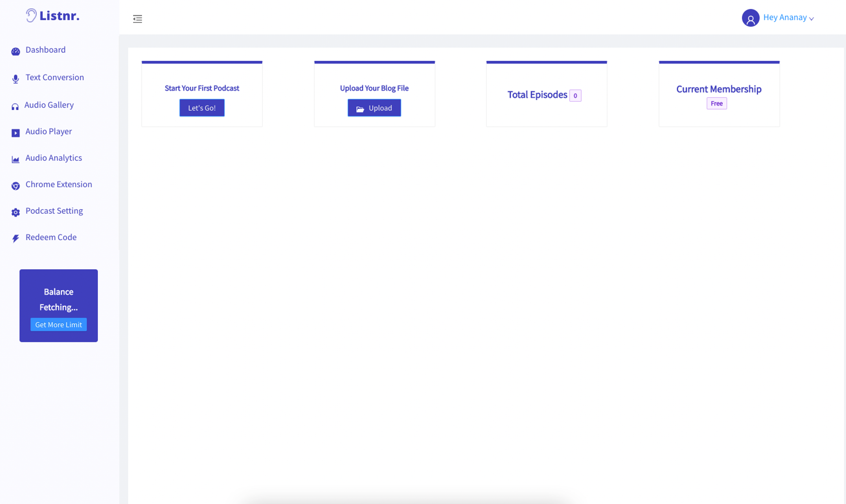
Task: Click the Free membership badge
Action: [x=716, y=104]
